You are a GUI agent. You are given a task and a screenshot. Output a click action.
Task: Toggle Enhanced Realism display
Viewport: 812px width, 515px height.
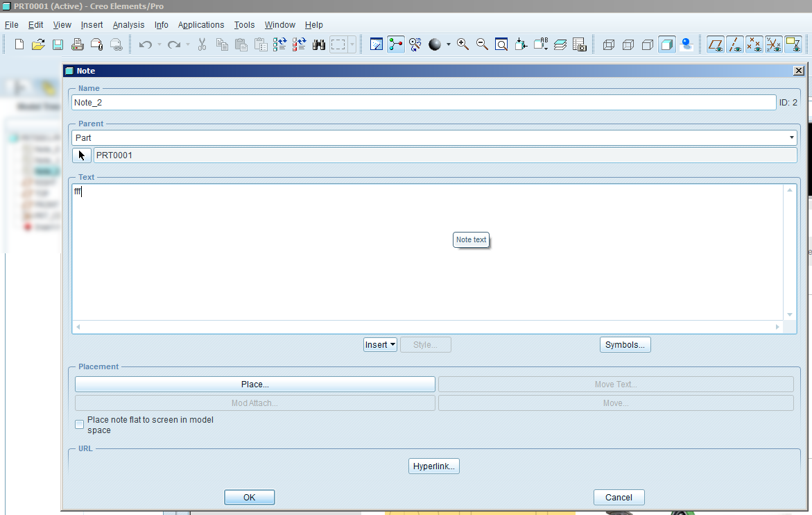686,44
